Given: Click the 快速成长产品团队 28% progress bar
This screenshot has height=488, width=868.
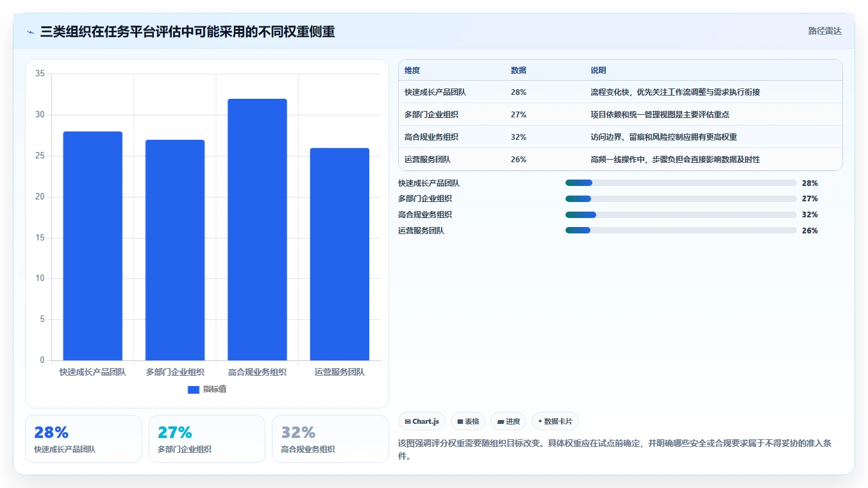Looking at the screenshot, I should [x=681, y=183].
